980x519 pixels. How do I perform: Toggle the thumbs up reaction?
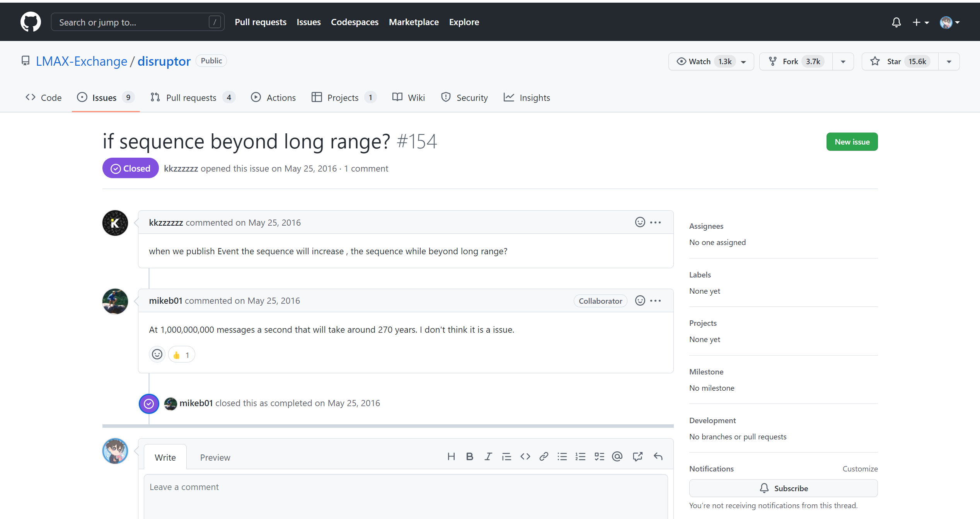pos(182,354)
